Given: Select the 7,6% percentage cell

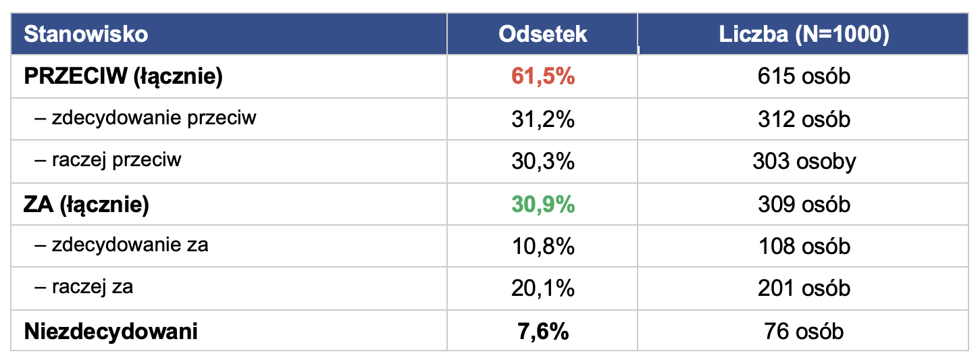Looking at the screenshot, I should (x=542, y=332).
